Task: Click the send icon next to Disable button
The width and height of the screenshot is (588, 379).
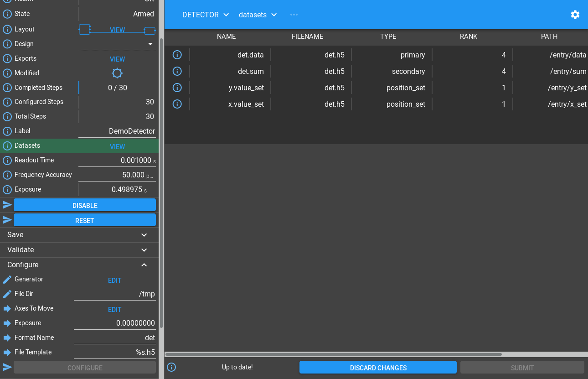Action: (7, 205)
